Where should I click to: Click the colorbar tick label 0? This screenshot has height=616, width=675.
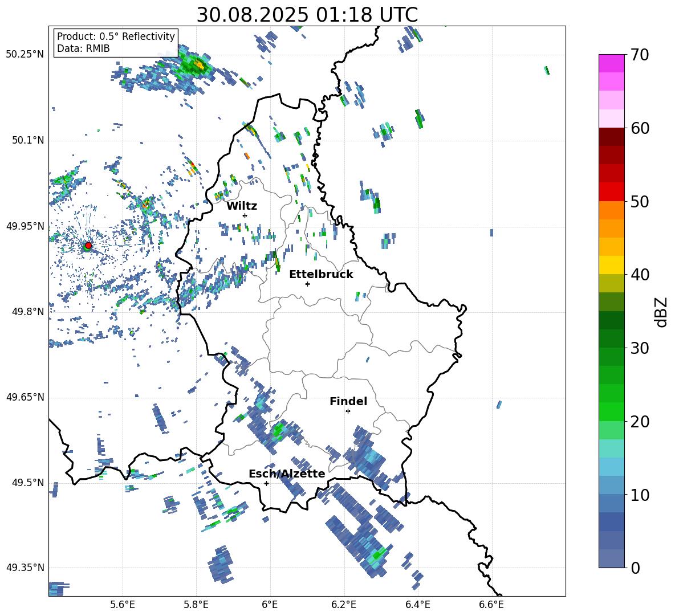635,568
